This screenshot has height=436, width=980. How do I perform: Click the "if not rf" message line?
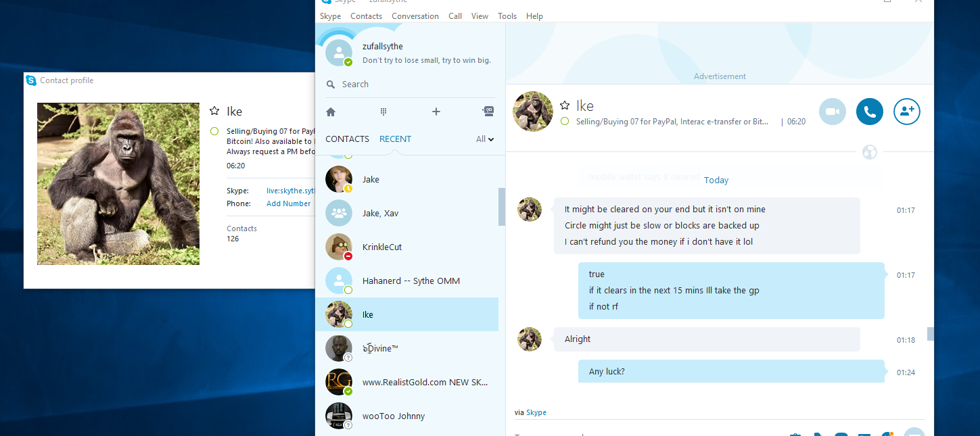pyautogui.click(x=604, y=307)
